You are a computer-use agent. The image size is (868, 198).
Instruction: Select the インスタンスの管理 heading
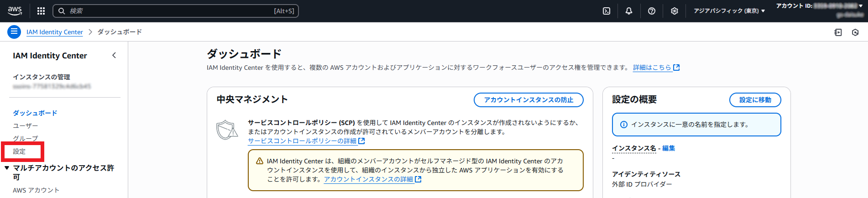pos(42,77)
